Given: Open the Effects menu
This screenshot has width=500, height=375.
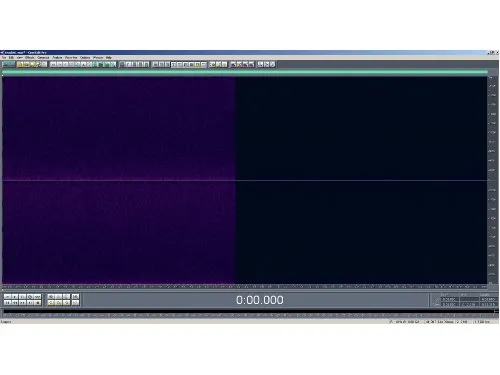Looking at the screenshot, I should 30,58.
